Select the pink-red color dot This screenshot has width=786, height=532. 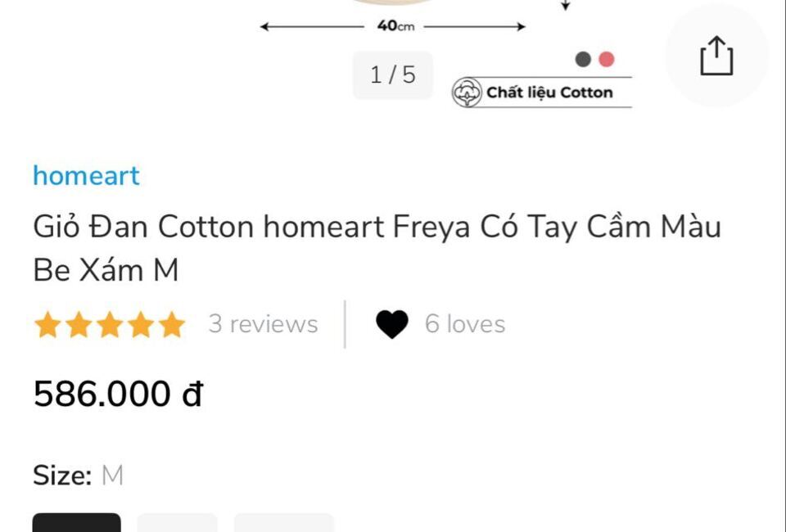click(607, 59)
